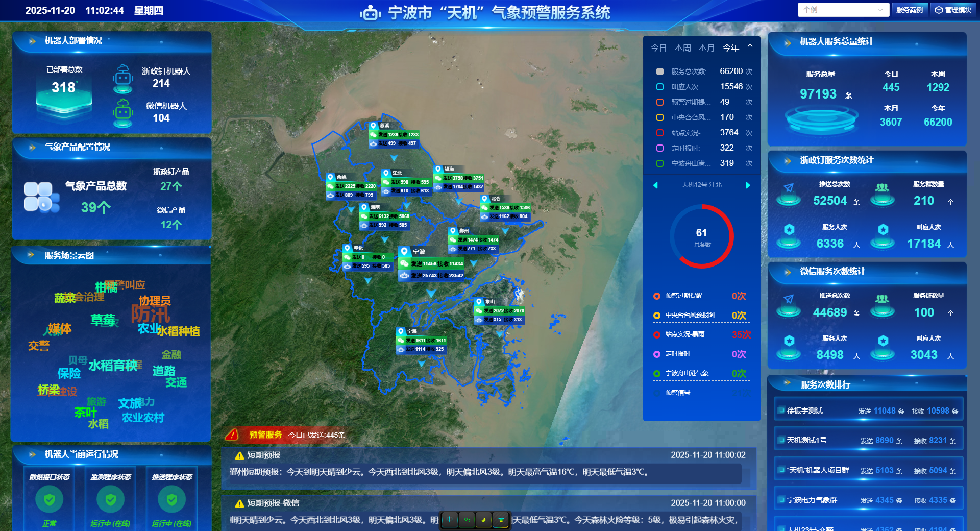
Task: Toggle the 服务总次数 legend checkbox
Action: point(660,71)
